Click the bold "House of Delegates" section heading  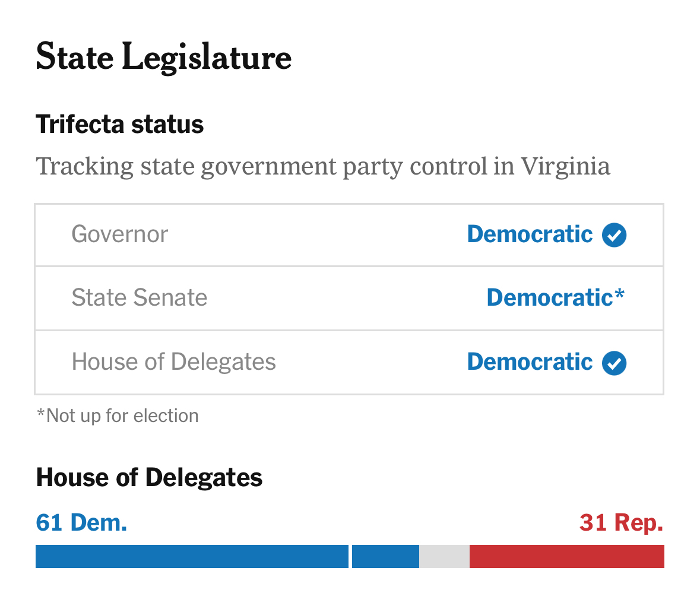[149, 478]
